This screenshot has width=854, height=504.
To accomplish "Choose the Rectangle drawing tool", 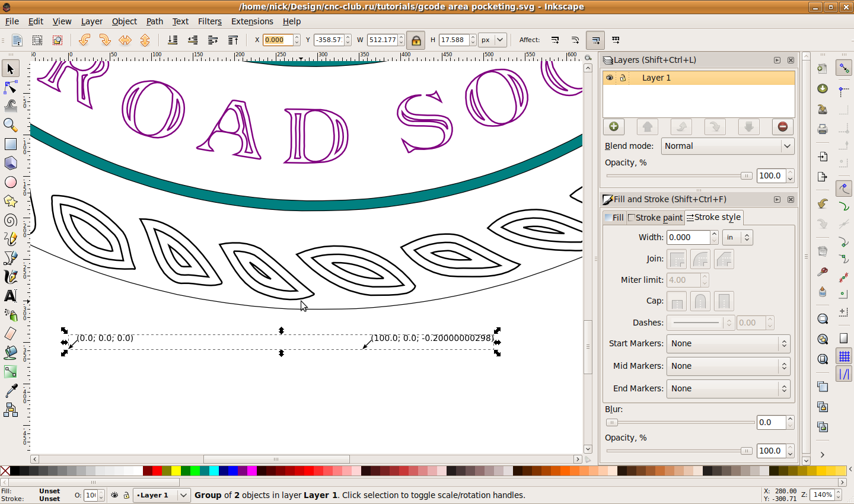I will [x=11, y=144].
